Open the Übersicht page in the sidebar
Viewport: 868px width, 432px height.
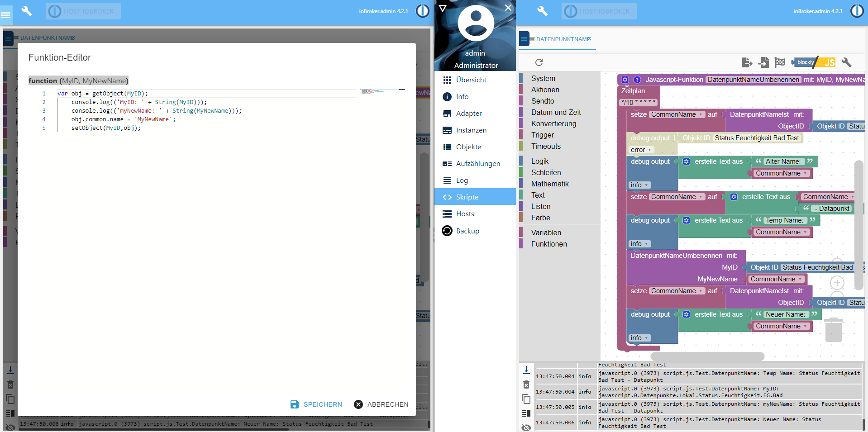click(475, 80)
